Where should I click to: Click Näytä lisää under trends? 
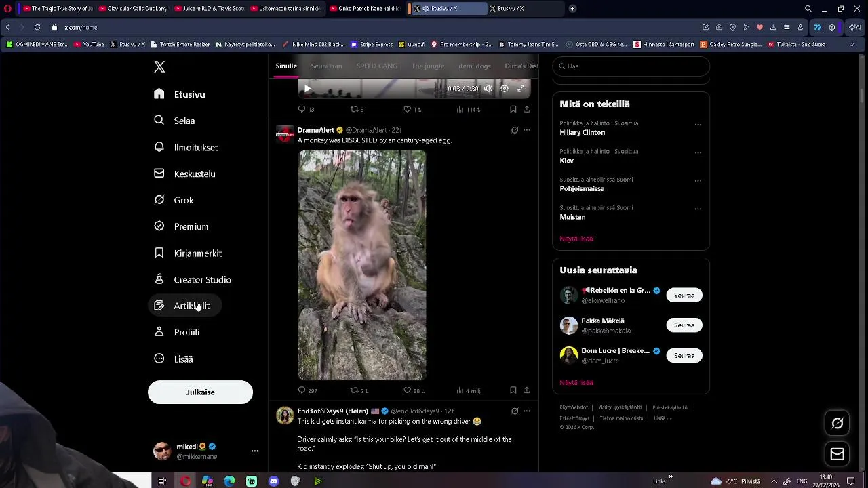(576, 239)
